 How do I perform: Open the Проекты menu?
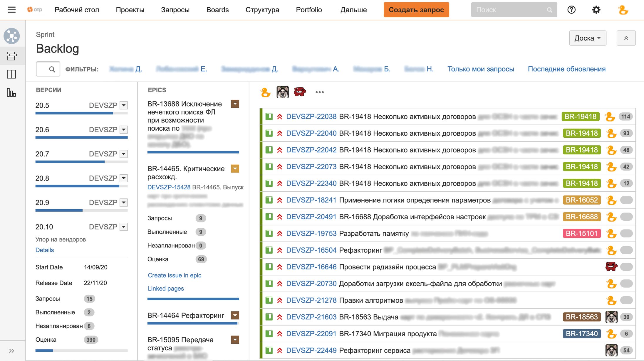(130, 10)
